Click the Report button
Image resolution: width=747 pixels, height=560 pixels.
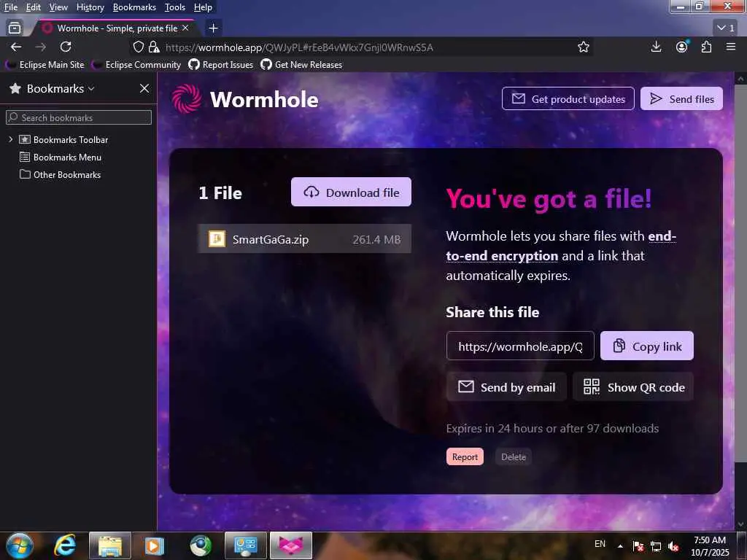coord(465,456)
